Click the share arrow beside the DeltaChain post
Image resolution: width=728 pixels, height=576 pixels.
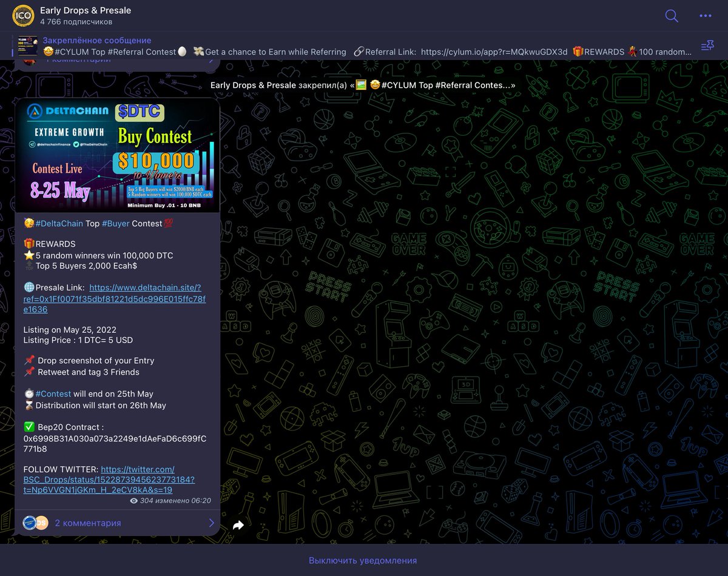click(x=238, y=525)
